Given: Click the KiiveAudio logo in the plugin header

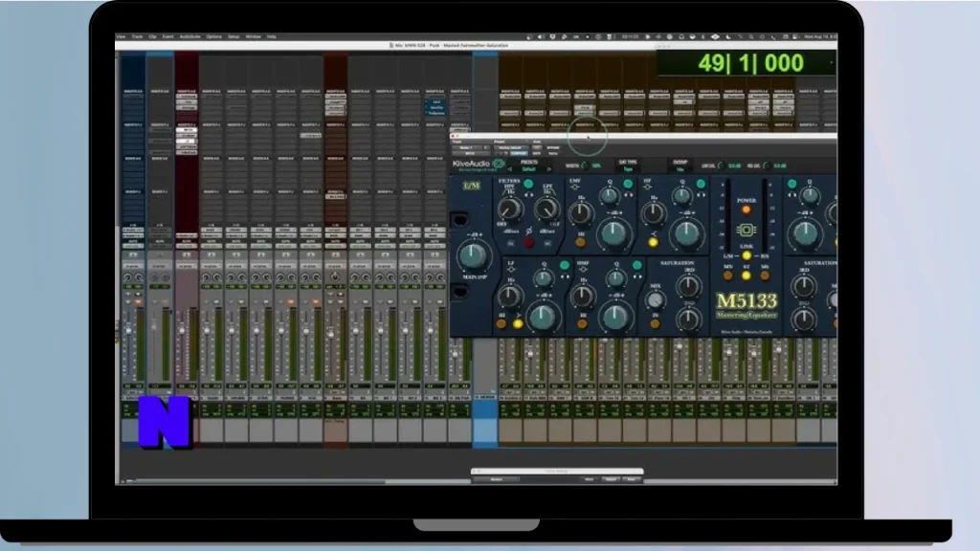Looking at the screenshot, I should tap(479, 164).
